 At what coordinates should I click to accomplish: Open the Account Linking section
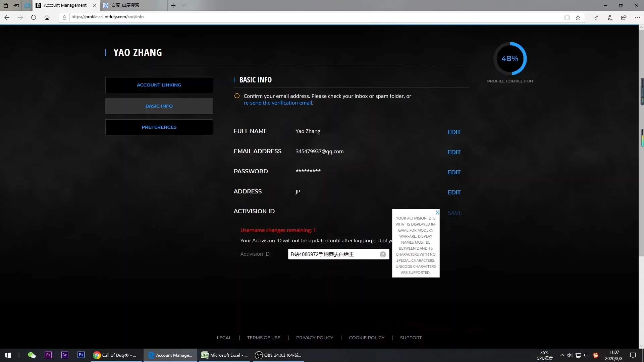159,85
